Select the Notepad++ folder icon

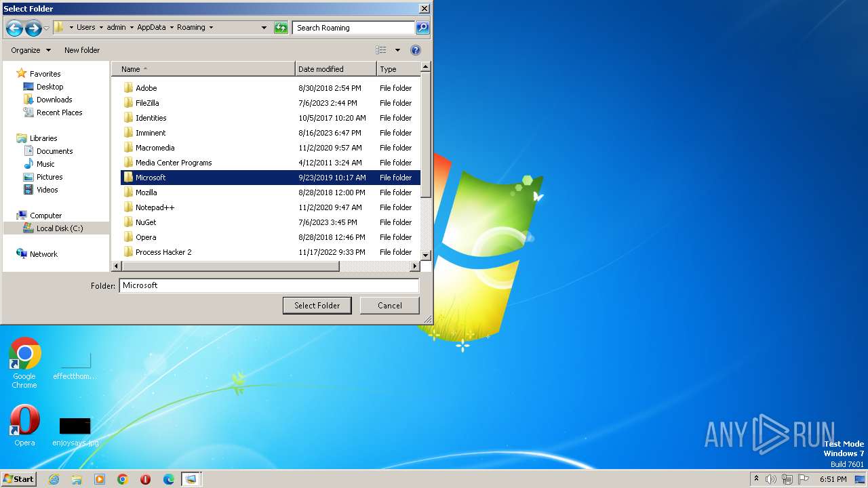(128, 207)
